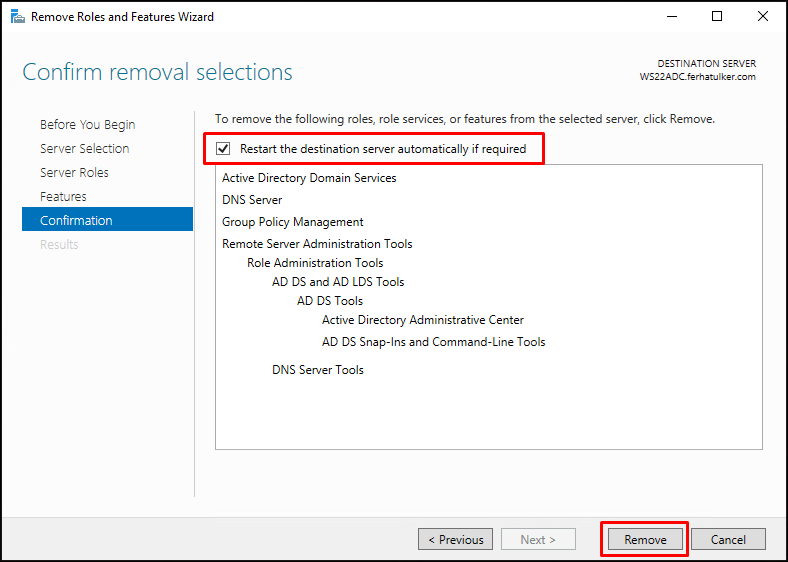
Task: Select the Confirmation step
Action: tap(107, 220)
